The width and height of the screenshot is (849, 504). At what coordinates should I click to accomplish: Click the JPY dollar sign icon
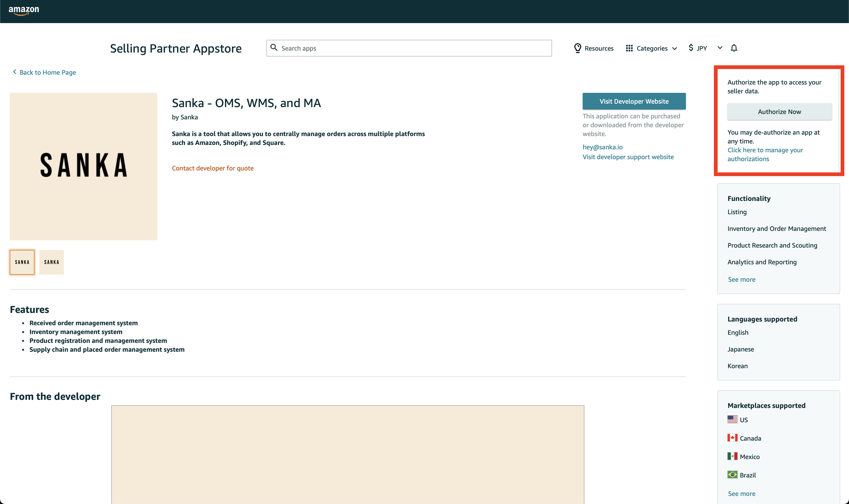pos(691,48)
